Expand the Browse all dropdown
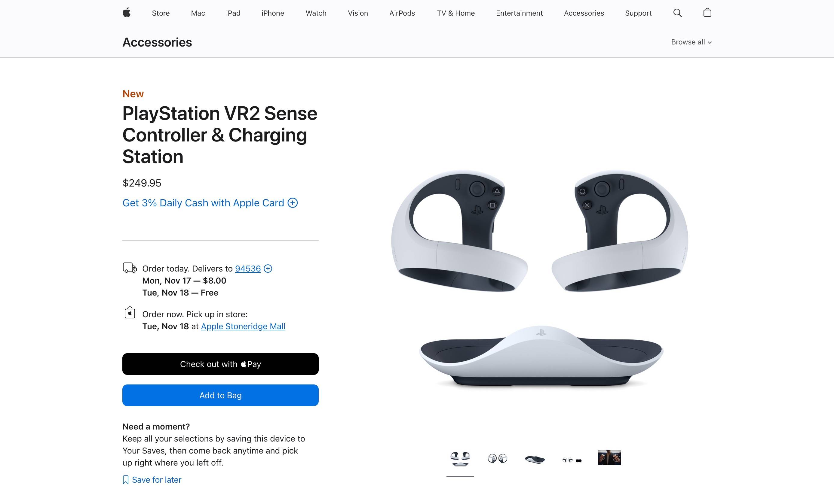This screenshot has height=504, width=834. pyautogui.click(x=691, y=42)
